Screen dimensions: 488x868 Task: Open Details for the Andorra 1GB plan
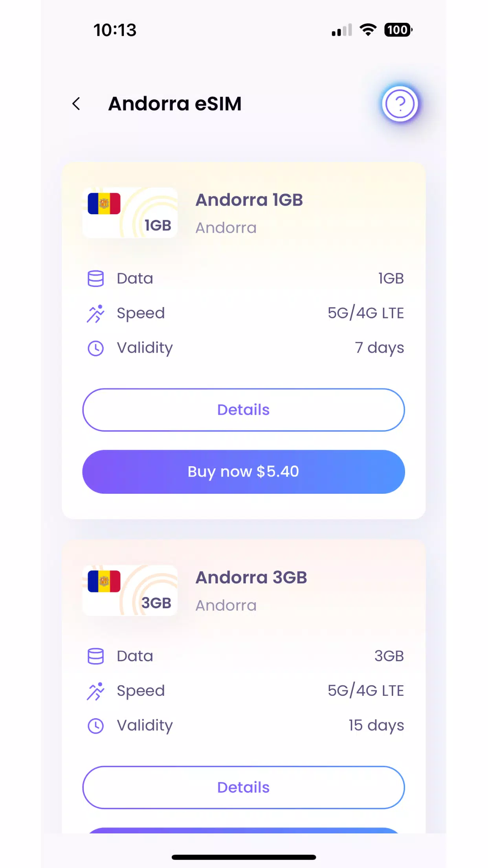pos(244,410)
